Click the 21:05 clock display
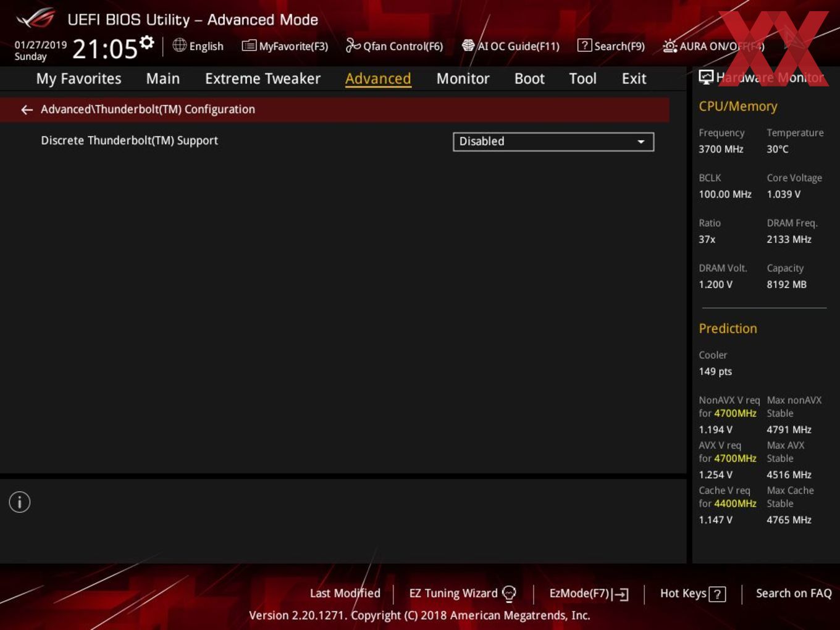The image size is (840, 630). coord(104,49)
